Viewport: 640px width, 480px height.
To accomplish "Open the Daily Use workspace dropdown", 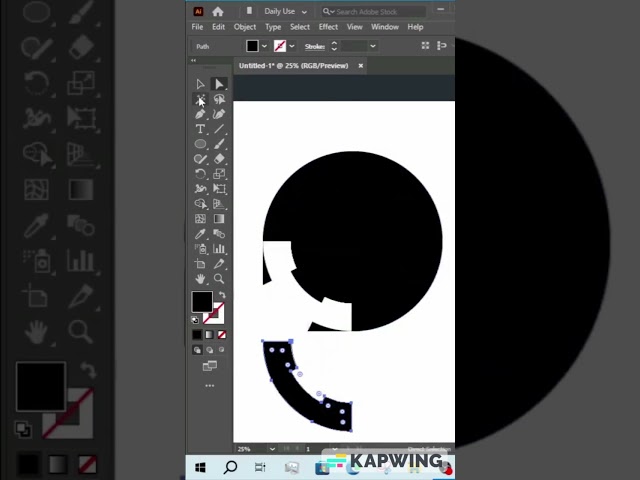I will click(285, 11).
